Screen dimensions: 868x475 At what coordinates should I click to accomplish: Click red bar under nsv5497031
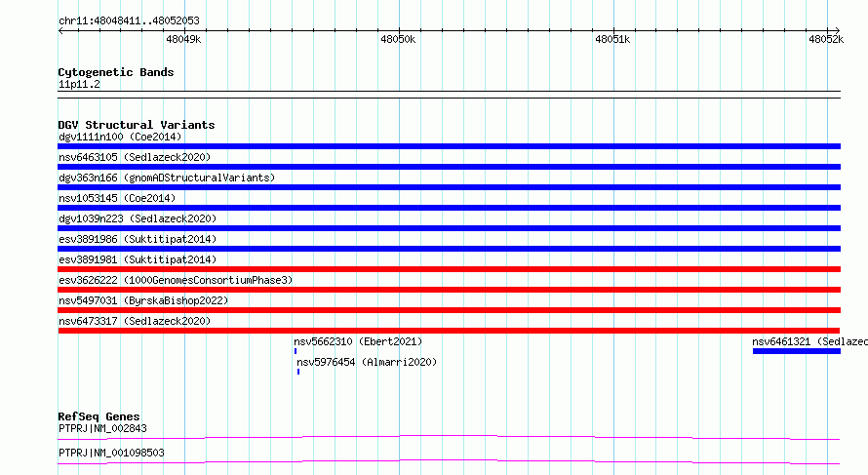click(449, 310)
